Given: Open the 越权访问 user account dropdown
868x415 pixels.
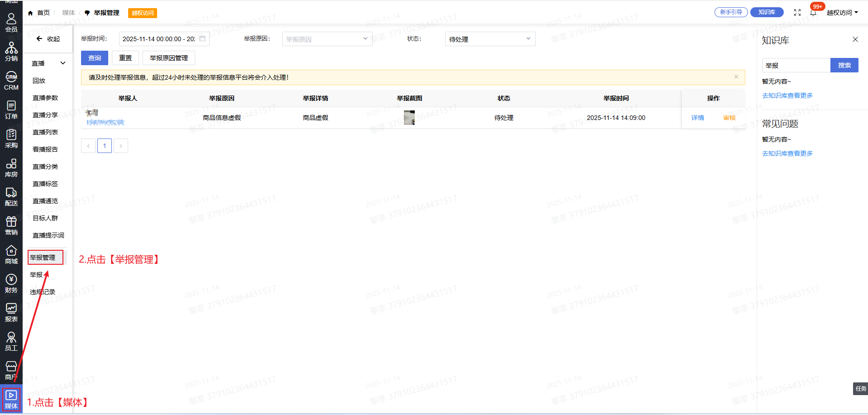Looking at the screenshot, I should pyautogui.click(x=842, y=13).
